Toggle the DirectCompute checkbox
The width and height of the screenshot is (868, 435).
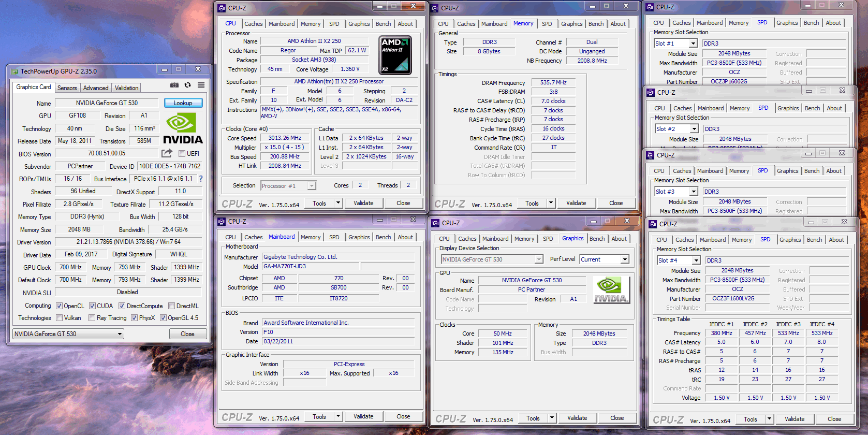(x=122, y=306)
